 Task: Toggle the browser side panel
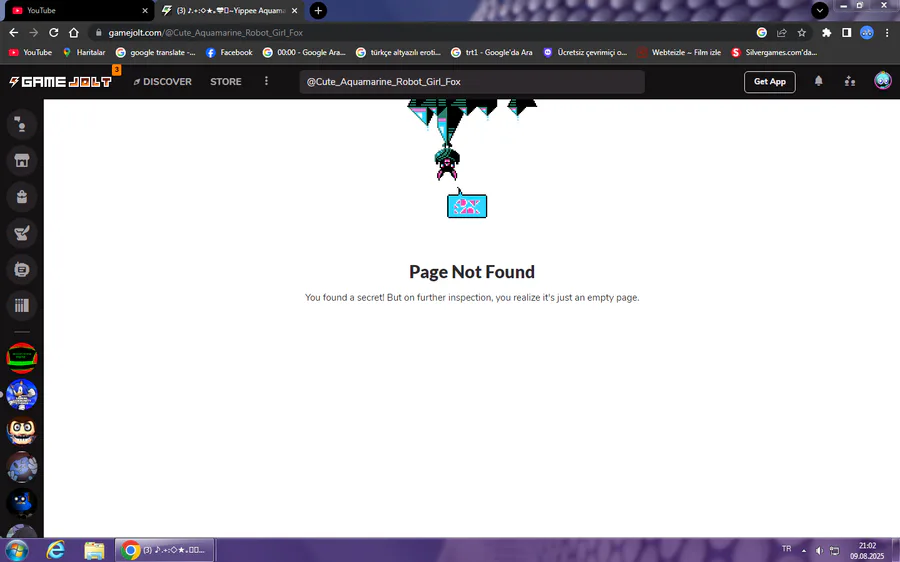pos(847,33)
